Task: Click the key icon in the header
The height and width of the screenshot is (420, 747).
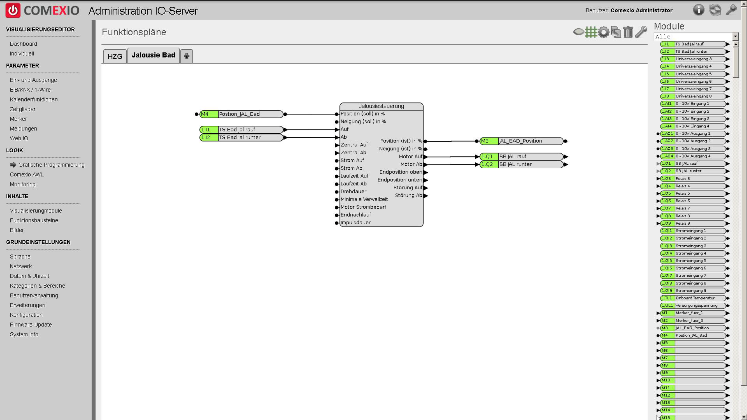Action: [x=732, y=10]
